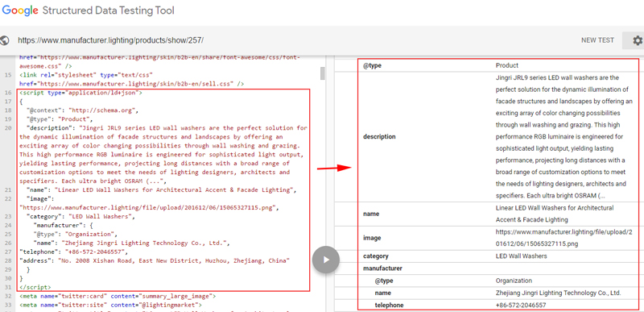
Task: Click the telephone value +86-572-2046557 in results
Action: 520,306
